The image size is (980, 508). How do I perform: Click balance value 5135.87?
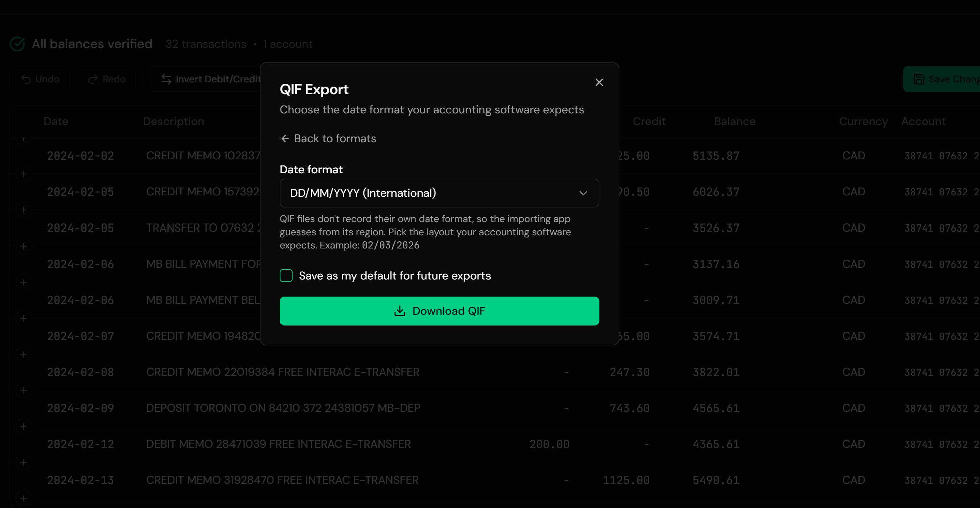point(716,156)
